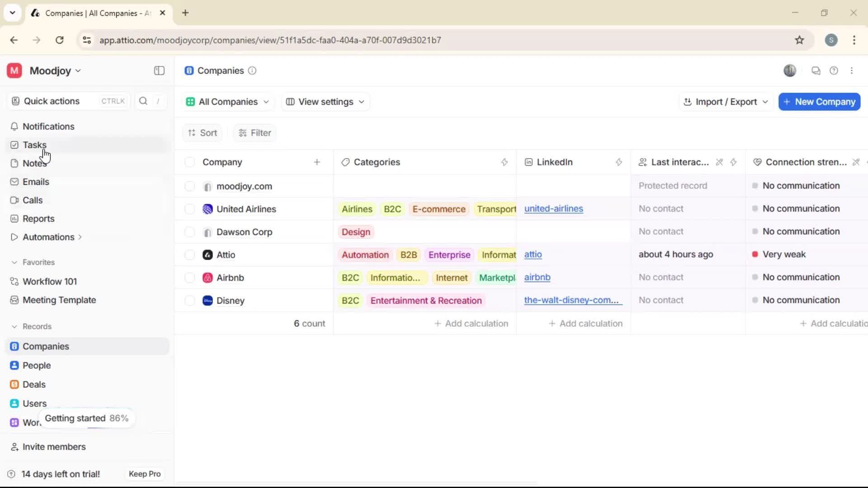Open the All Companies view dropdown
This screenshot has width=868, height=488.
pos(228,102)
